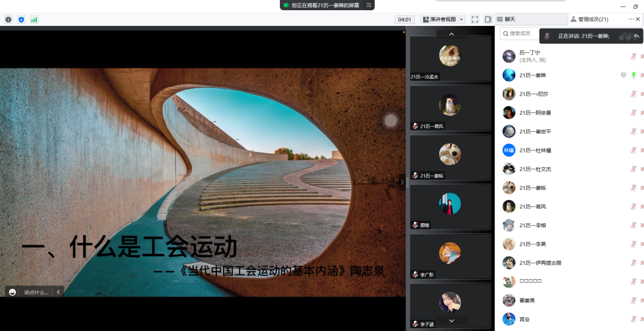Click the three-dot more options icon
The height and width of the screenshot is (331, 644).
(x=631, y=19)
